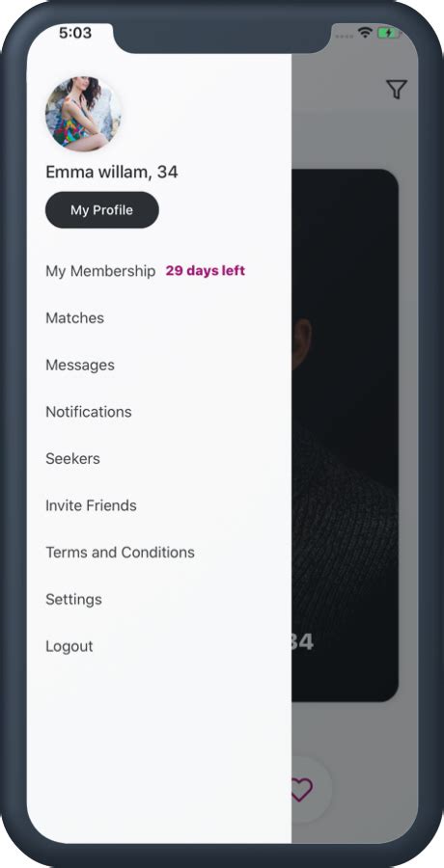Open Settings from the drawer
444x868 pixels.
[73, 600]
